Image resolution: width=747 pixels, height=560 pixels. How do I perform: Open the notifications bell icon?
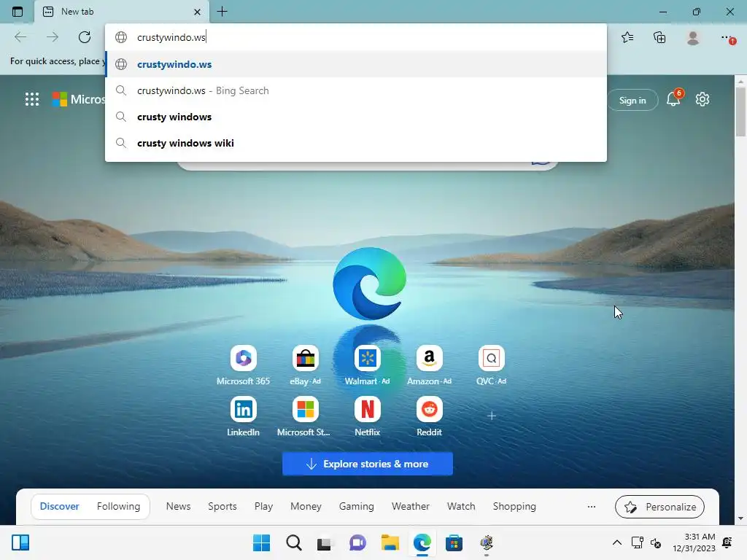coord(673,99)
